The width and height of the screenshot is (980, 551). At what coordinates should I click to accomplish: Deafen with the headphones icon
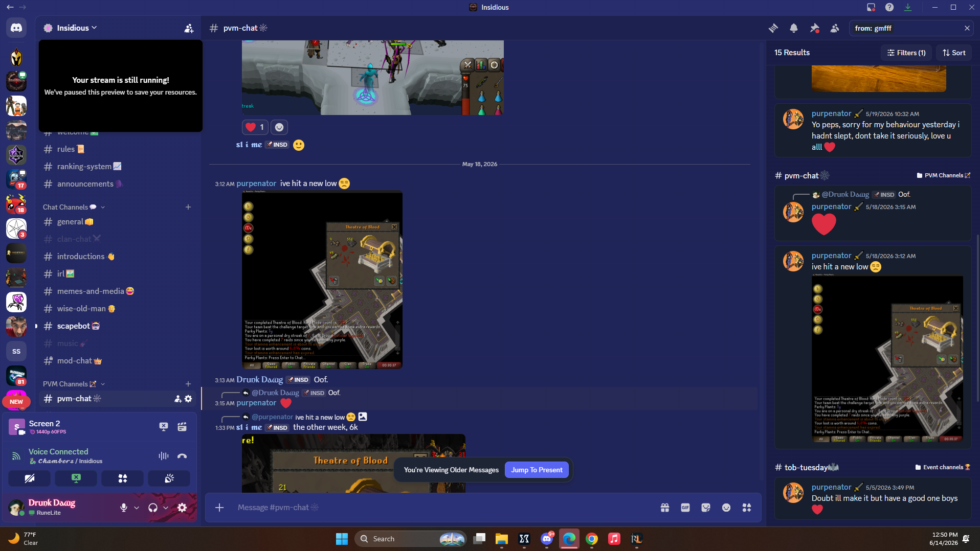tap(152, 508)
